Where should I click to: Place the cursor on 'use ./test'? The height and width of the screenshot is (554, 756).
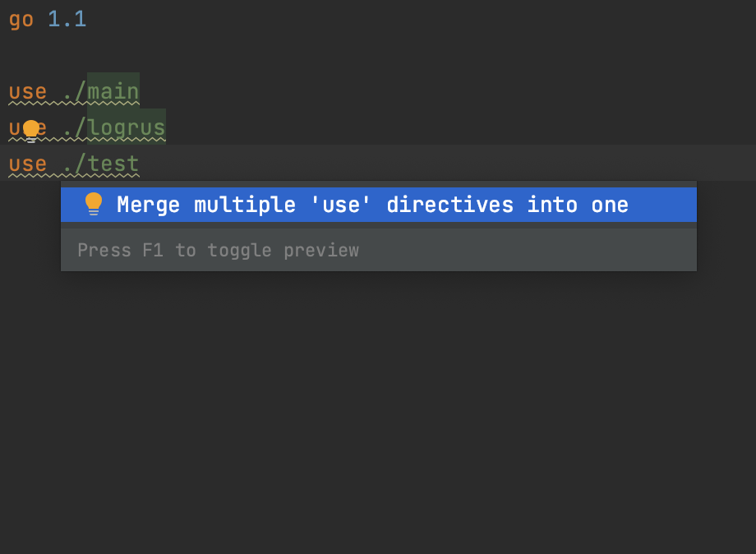(x=73, y=163)
